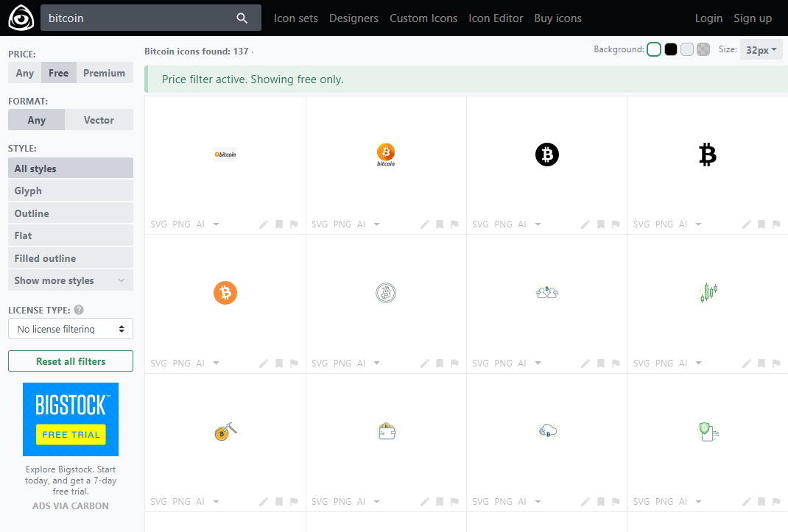Click the Bigstock FREE TRIAL ad
Screen dimensions: 788x532
click(x=71, y=419)
